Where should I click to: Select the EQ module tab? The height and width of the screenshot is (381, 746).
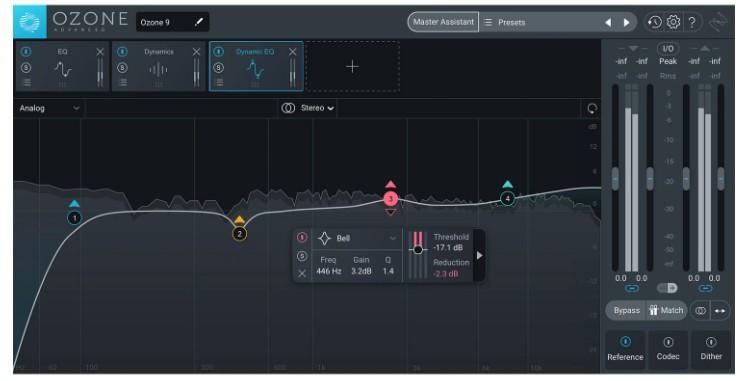coord(62,67)
